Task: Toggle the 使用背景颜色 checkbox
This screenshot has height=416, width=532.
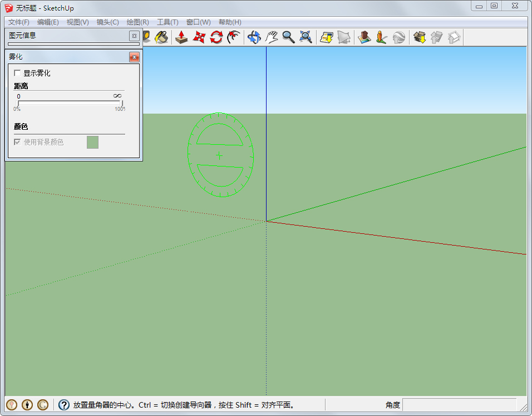Action: pos(17,142)
